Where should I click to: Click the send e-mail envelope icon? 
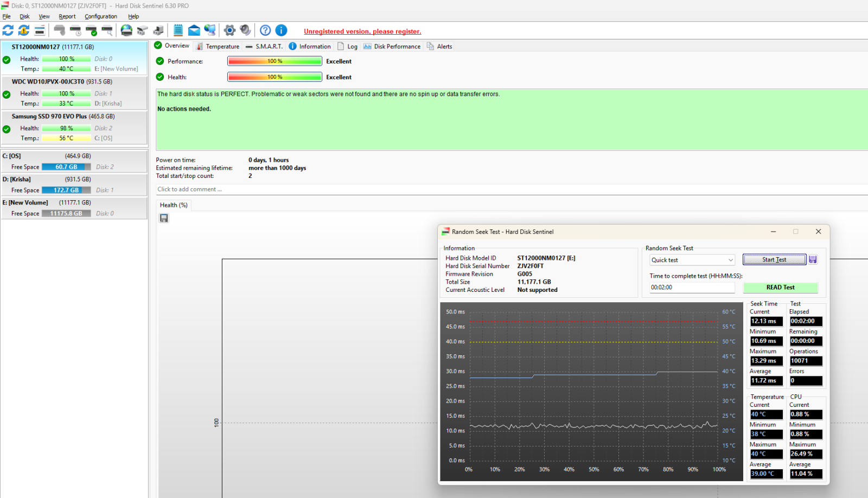point(194,30)
